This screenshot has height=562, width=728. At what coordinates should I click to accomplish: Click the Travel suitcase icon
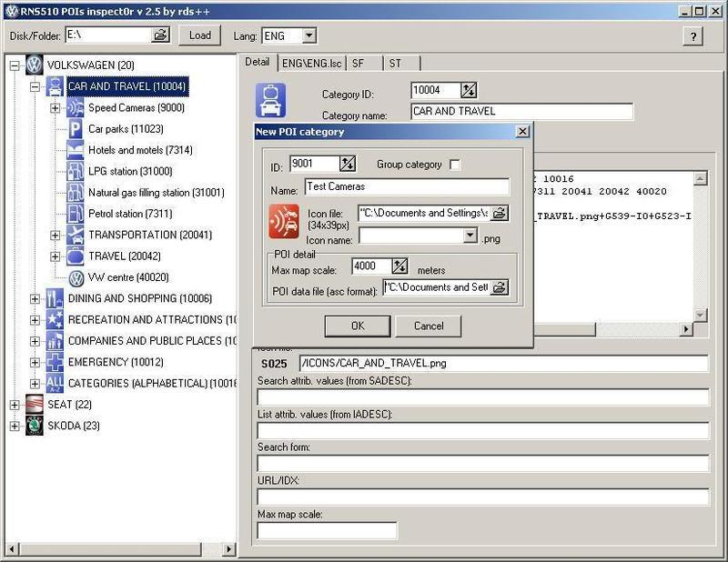(76, 256)
